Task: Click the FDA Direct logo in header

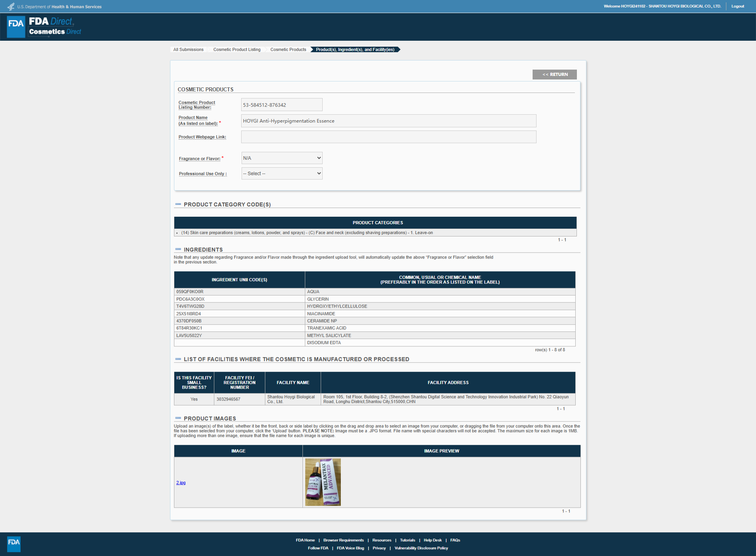Action: pos(44,26)
